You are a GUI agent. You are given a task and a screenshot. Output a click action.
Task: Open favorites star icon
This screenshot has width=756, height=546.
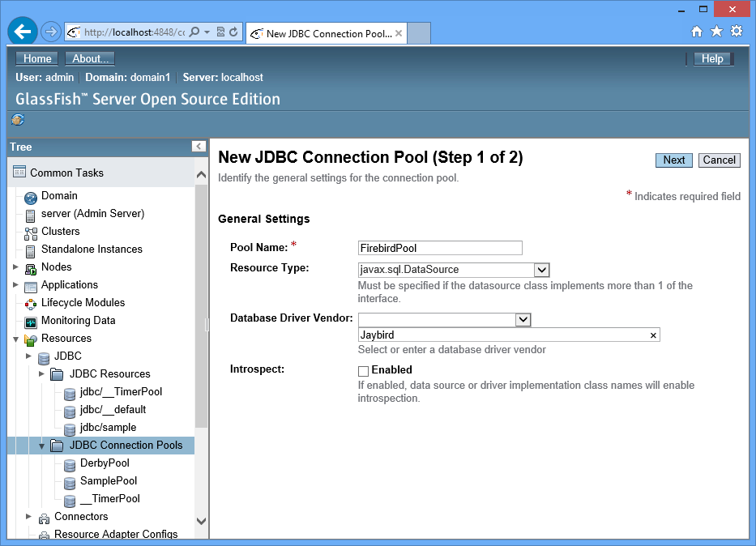[x=716, y=32]
